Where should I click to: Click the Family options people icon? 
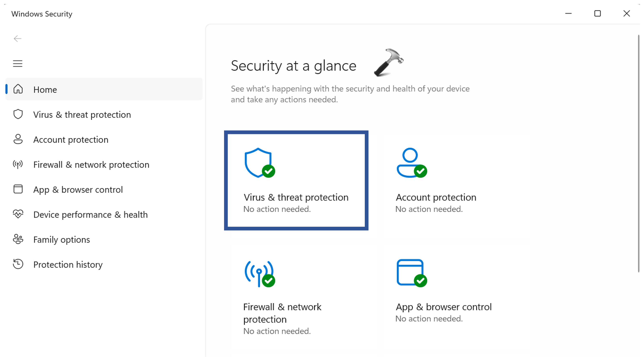coord(18,239)
